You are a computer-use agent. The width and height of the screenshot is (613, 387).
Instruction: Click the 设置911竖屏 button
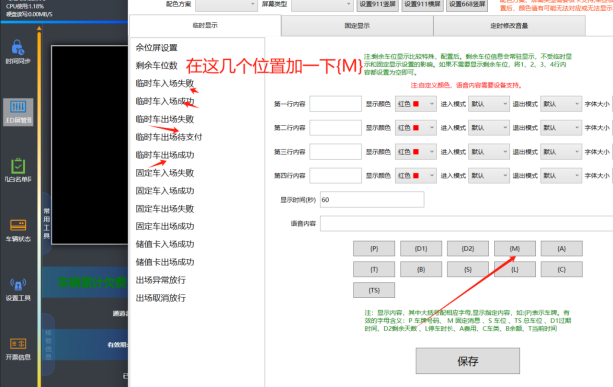click(378, 4)
